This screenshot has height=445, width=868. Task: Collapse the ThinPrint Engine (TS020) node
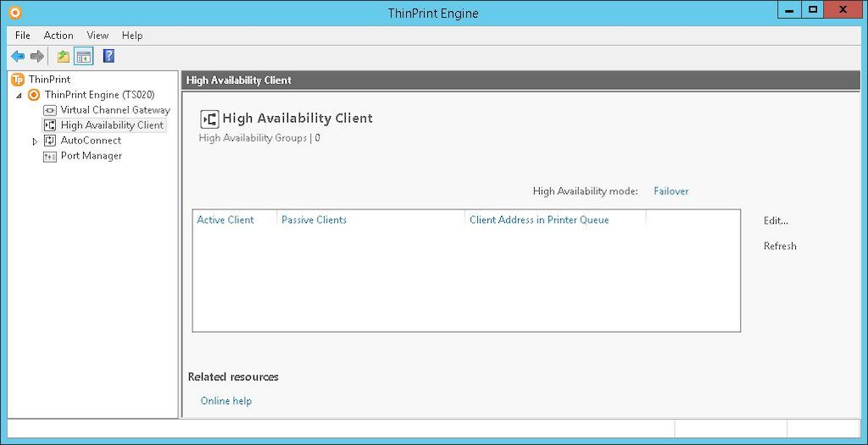click(x=19, y=96)
